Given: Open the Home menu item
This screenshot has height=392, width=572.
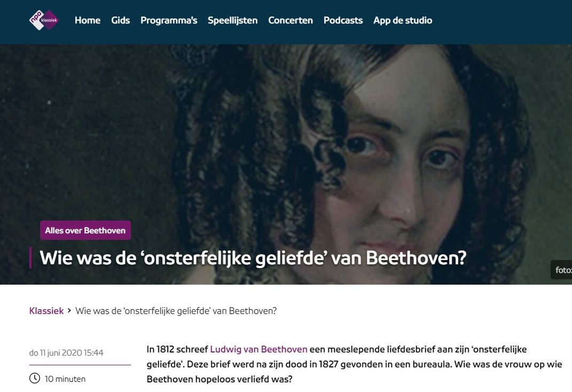Looking at the screenshot, I should [88, 20].
